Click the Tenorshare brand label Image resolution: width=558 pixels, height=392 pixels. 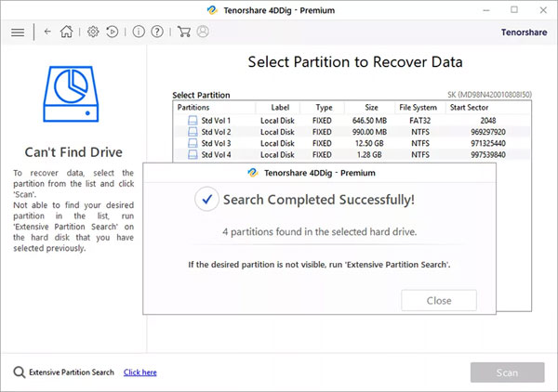pos(525,33)
